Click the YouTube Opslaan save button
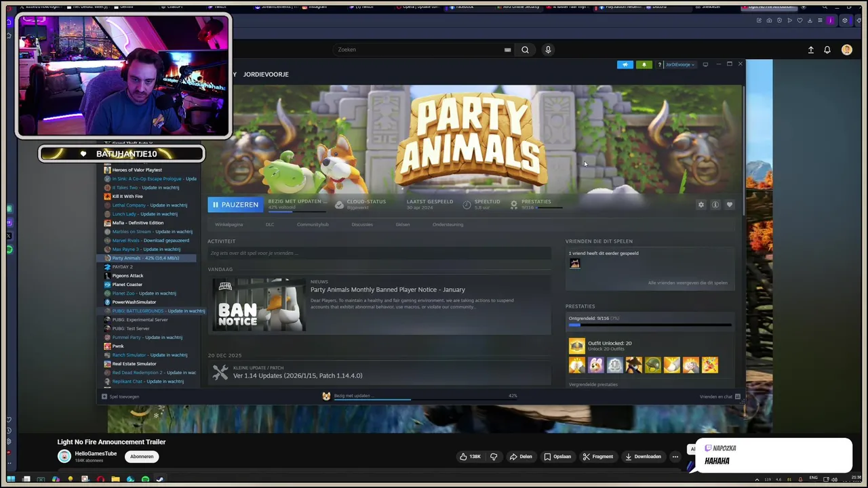Image resolution: width=868 pixels, height=488 pixels. coord(557,457)
